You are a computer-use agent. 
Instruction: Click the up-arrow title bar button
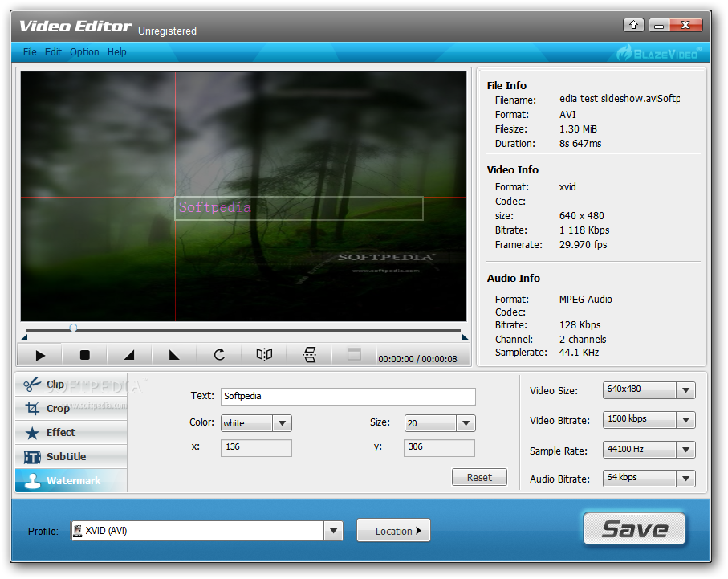(x=633, y=25)
